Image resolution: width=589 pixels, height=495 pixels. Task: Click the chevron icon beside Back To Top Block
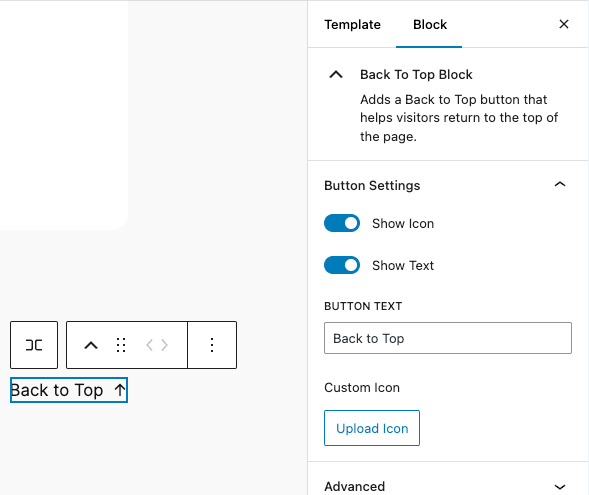(336, 75)
